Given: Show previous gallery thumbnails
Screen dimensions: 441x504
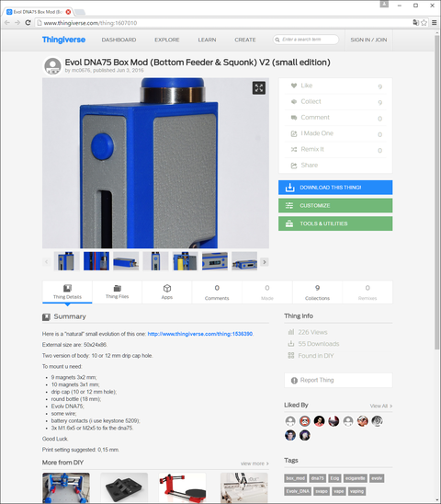Looking at the screenshot, I should tap(46, 261).
